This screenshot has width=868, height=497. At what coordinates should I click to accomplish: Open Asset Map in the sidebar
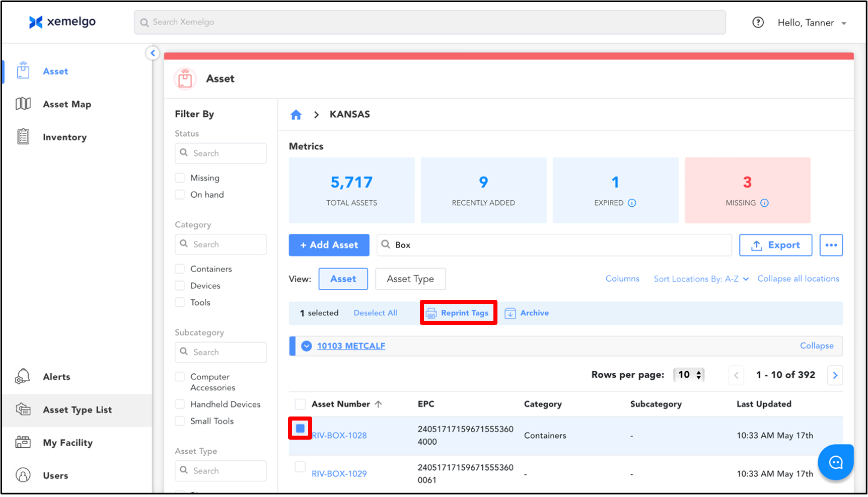pos(67,104)
